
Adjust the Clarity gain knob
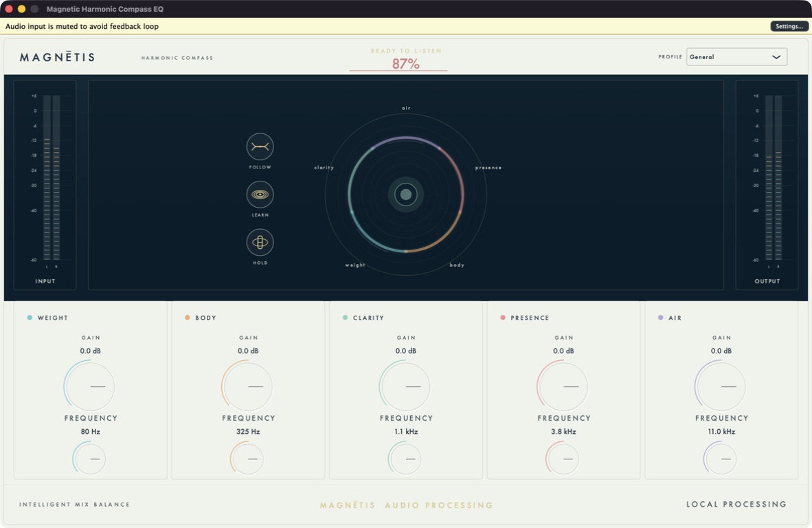coord(405,386)
